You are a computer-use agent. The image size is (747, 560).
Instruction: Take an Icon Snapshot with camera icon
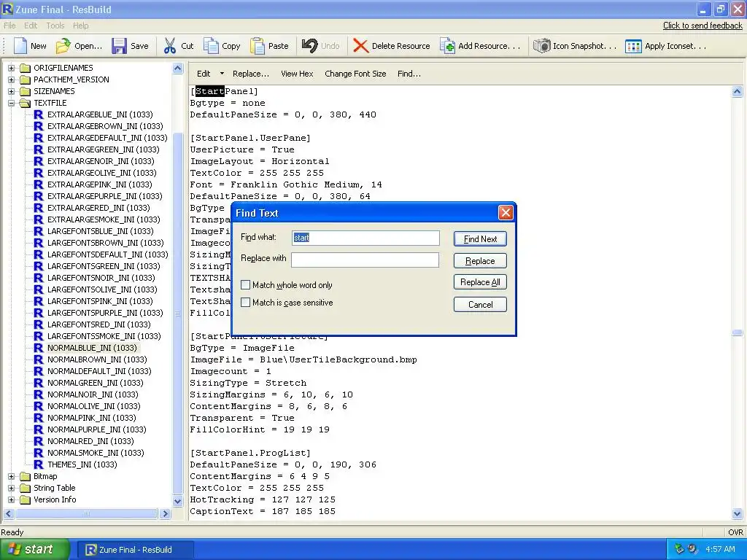pyautogui.click(x=542, y=46)
